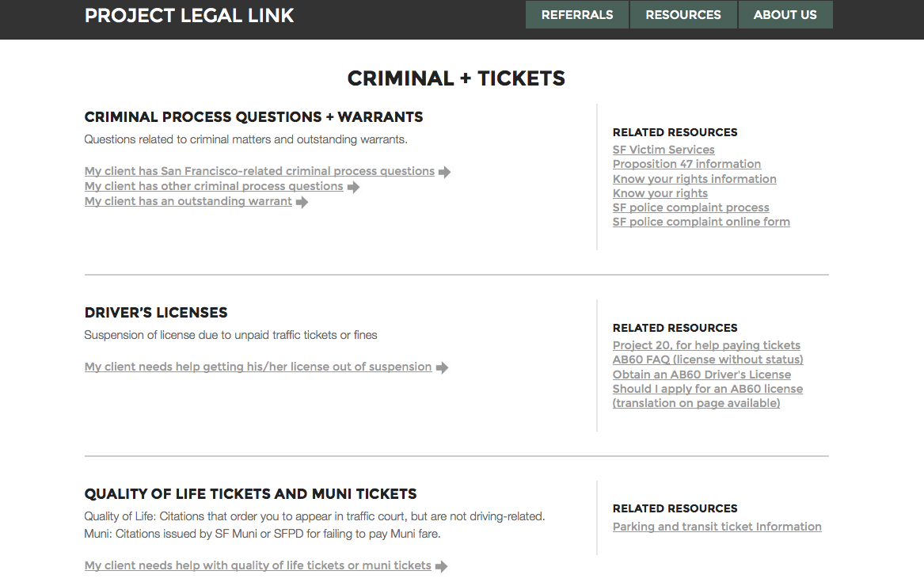The image size is (924, 586).
Task: Click arrow icon beside San Francisco-related criminal questions
Action: (445, 172)
